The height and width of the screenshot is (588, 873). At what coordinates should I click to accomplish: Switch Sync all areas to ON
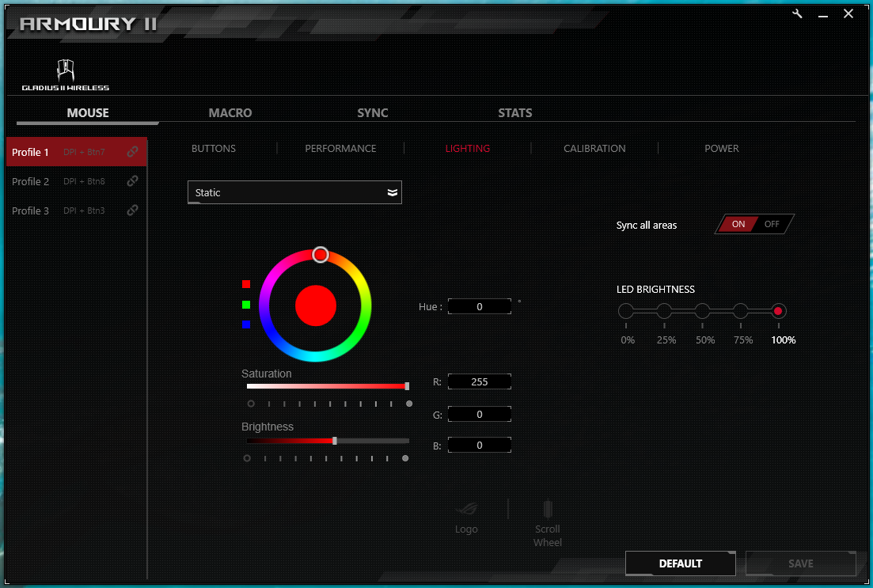(738, 224)
